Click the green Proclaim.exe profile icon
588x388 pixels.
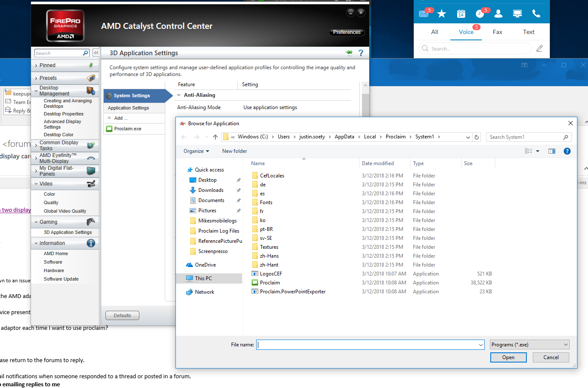pyautogui.click(x=109, y=129)
